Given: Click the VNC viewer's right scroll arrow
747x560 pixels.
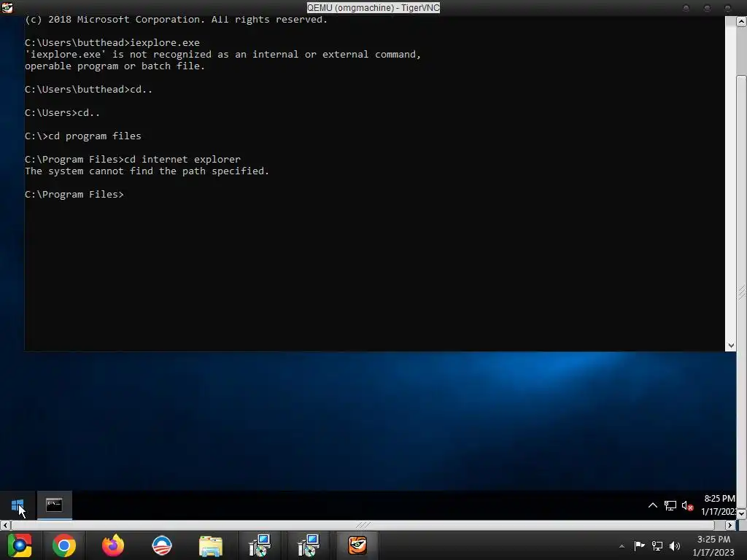Looking at the screenshot, I should point(730,525).
